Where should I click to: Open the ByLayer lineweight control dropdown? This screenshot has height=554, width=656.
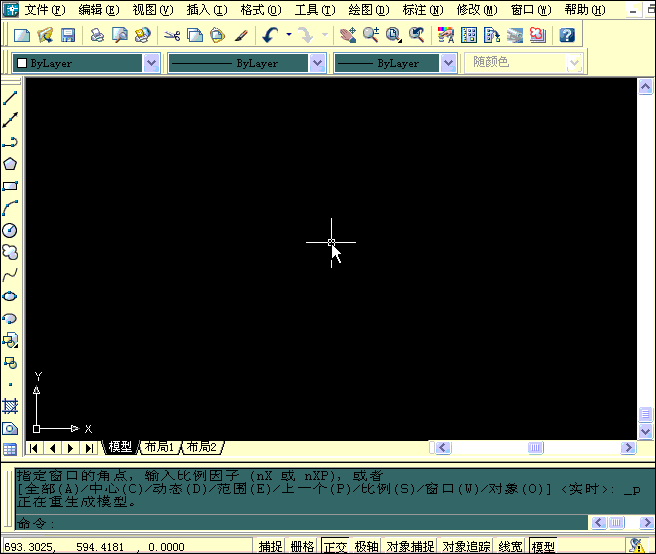pyautogui.click(x=448, y=63)
